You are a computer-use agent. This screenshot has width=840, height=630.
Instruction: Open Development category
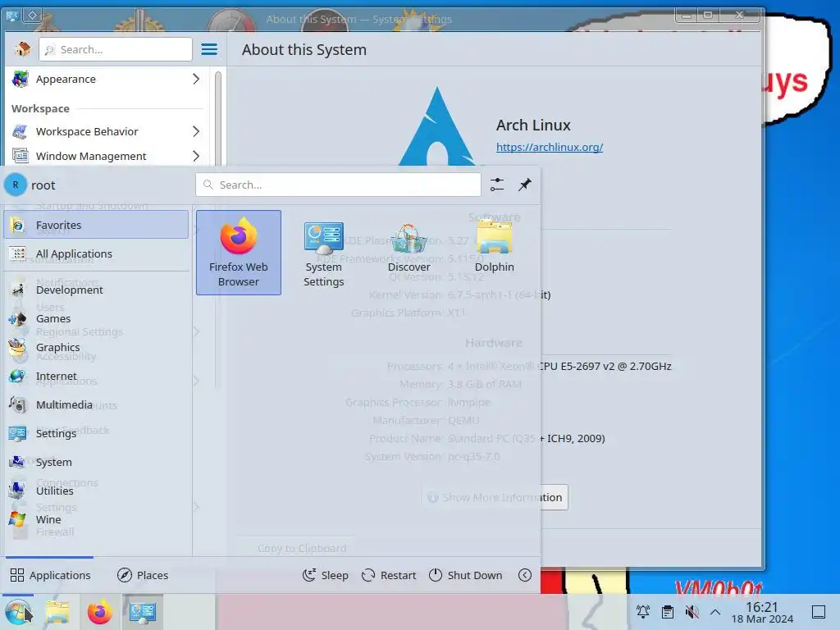click(96, 290)
